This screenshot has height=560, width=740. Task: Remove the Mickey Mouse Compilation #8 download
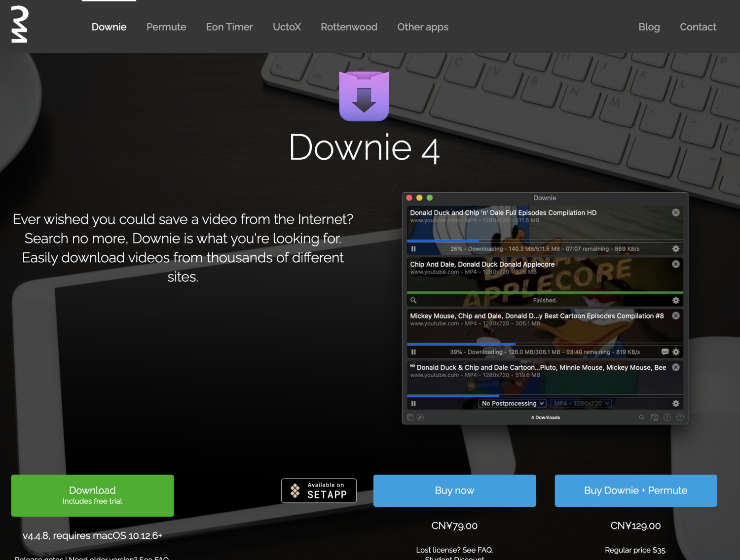676,315
